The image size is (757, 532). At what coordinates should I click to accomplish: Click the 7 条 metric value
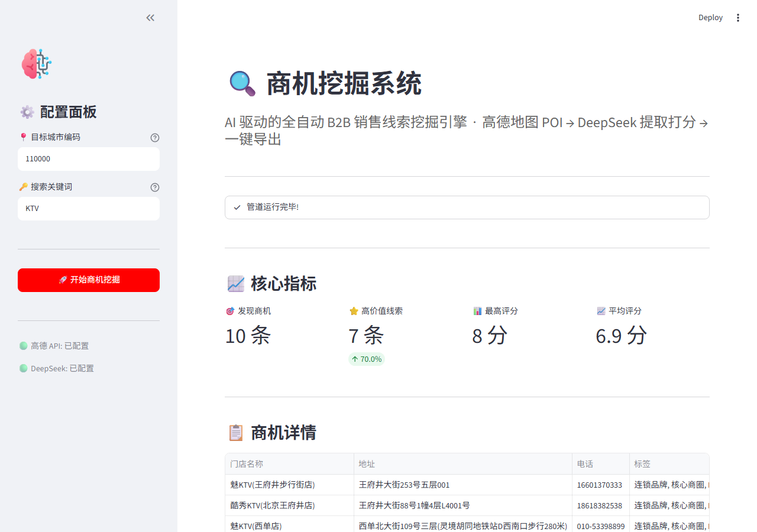point(366,335)
